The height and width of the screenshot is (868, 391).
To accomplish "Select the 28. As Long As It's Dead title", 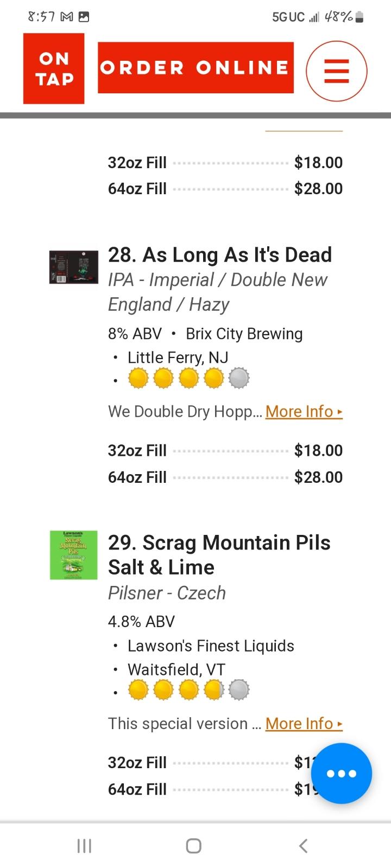I will [x=220, y=255].
